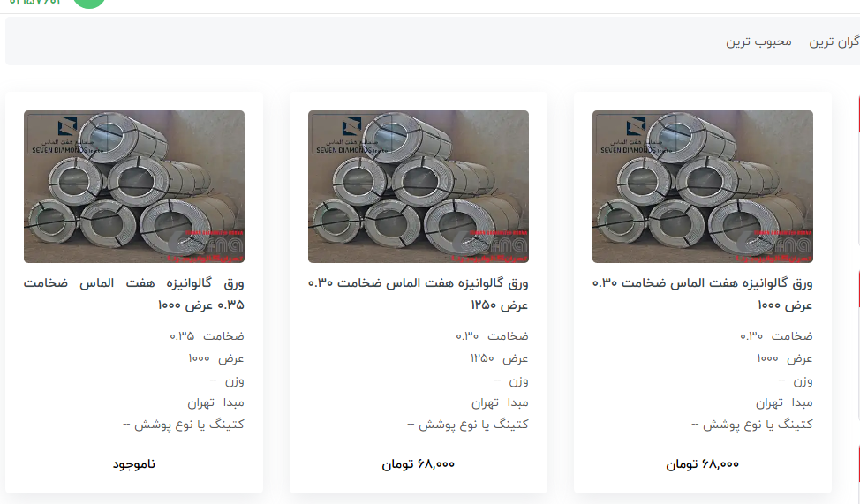Open thumbnail of 0.35 thickness sheet
This screenshot has width=860, height=504.
pos(134,186)
